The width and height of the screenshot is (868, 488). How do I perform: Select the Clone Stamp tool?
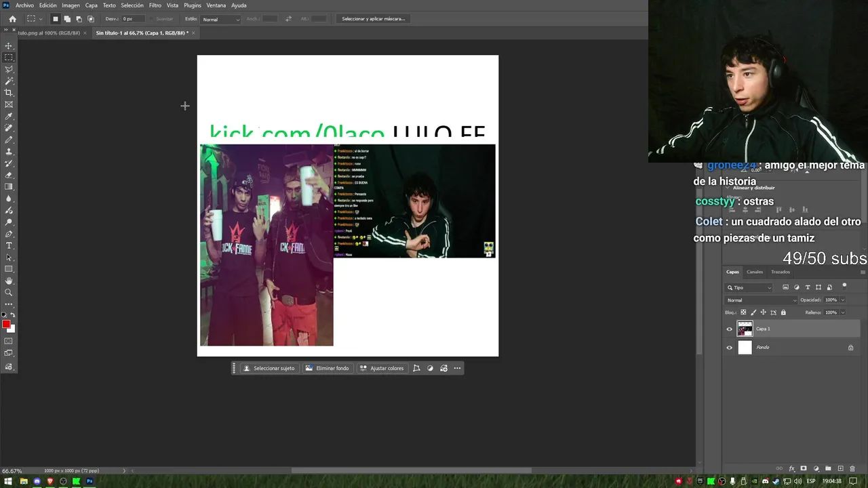(x=9, y=152)
